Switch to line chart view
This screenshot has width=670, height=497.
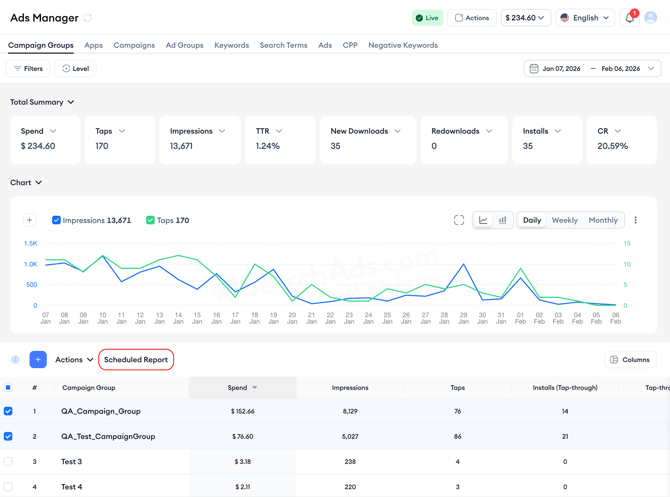tap(483, 220)
